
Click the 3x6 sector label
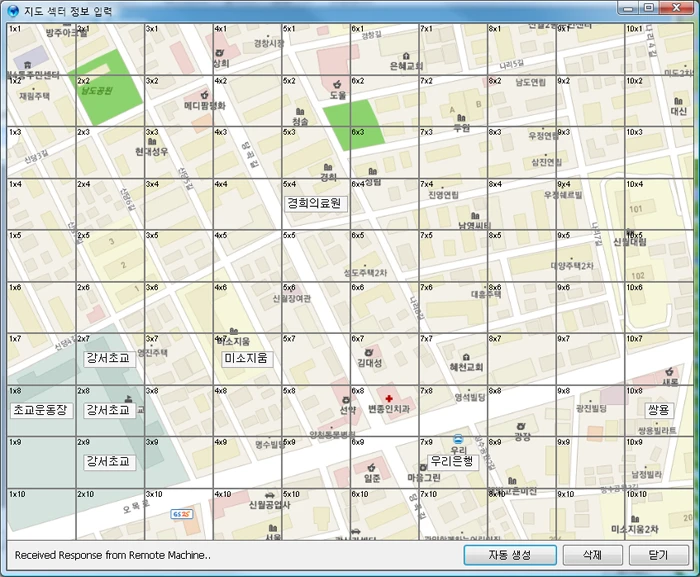tap(152, 287)
